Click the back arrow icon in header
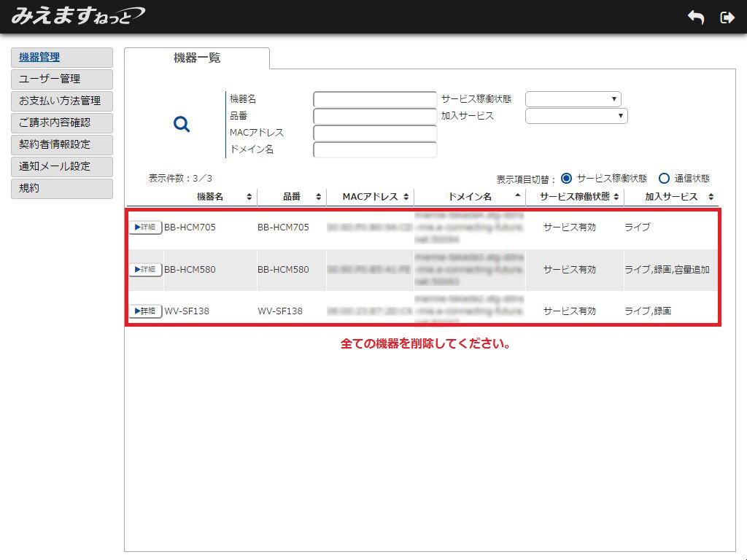 (x=696, y=18)
